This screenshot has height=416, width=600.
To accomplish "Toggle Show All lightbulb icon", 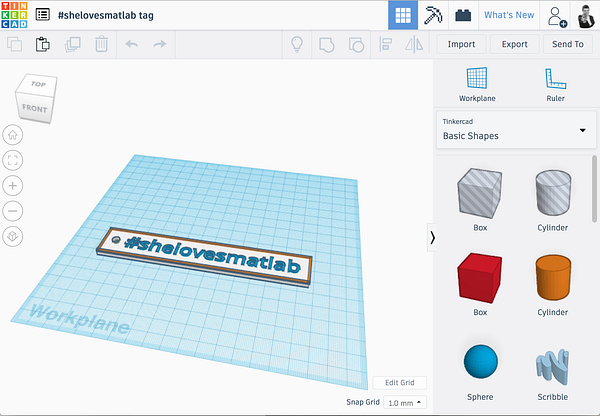I will pos(297,44).
